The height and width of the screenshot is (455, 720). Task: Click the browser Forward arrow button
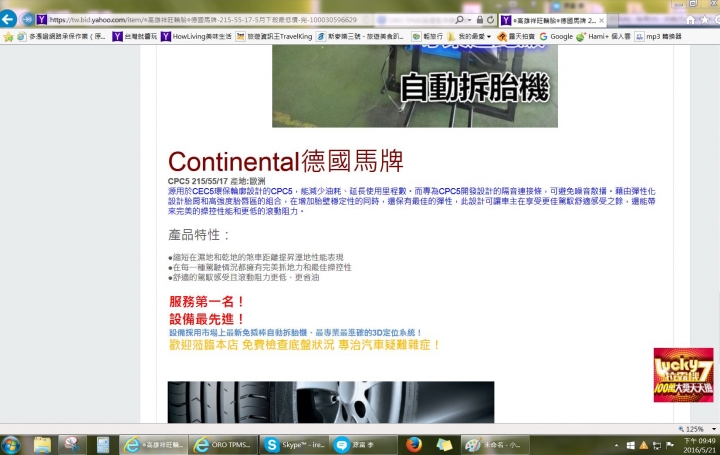click(x=28, y=20)
